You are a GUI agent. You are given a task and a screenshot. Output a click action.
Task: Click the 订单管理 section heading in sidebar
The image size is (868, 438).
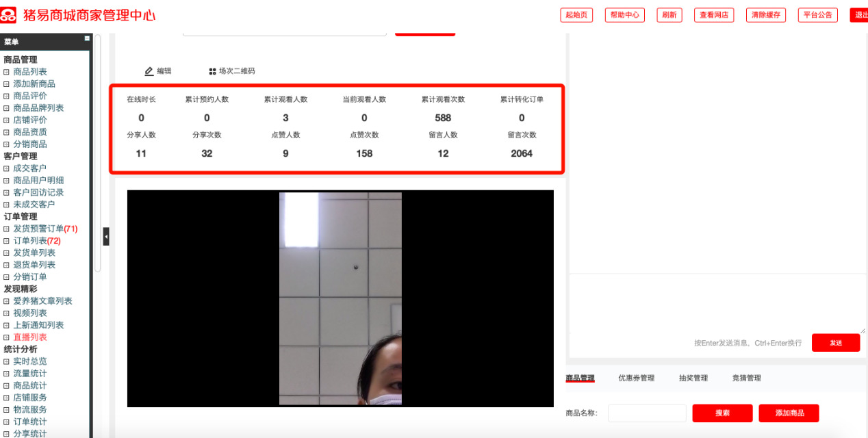pos(21,217)
